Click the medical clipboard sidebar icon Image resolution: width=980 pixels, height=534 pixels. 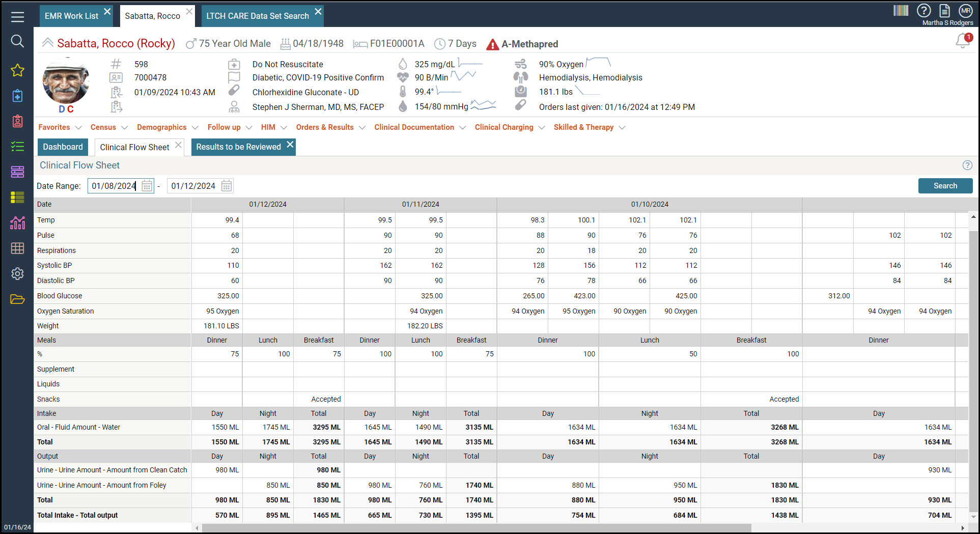point(17,95)
